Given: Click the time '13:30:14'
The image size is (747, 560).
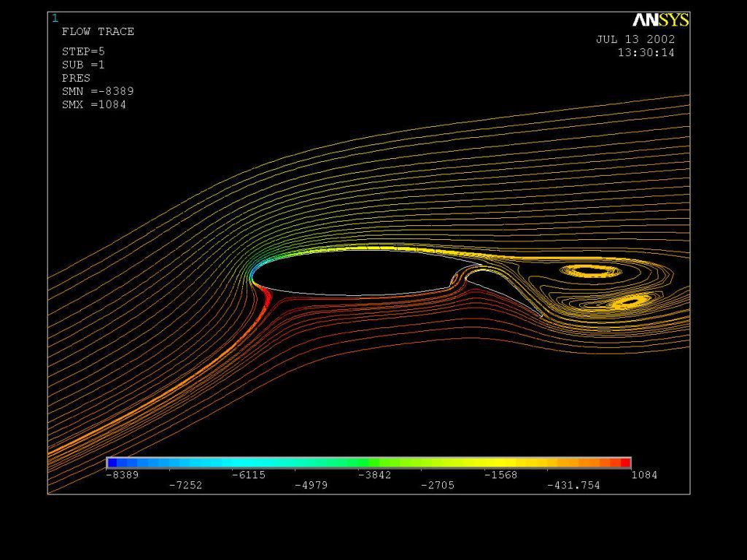Looking at the screenshot, I should pyautogui.click(x=646, y=52).
